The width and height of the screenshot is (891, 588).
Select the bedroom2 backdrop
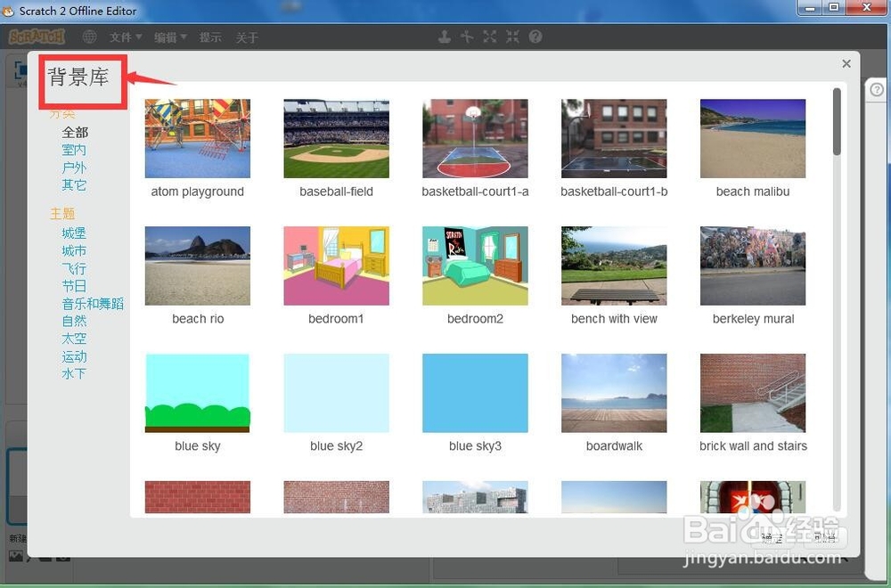(x=475, y=265)
